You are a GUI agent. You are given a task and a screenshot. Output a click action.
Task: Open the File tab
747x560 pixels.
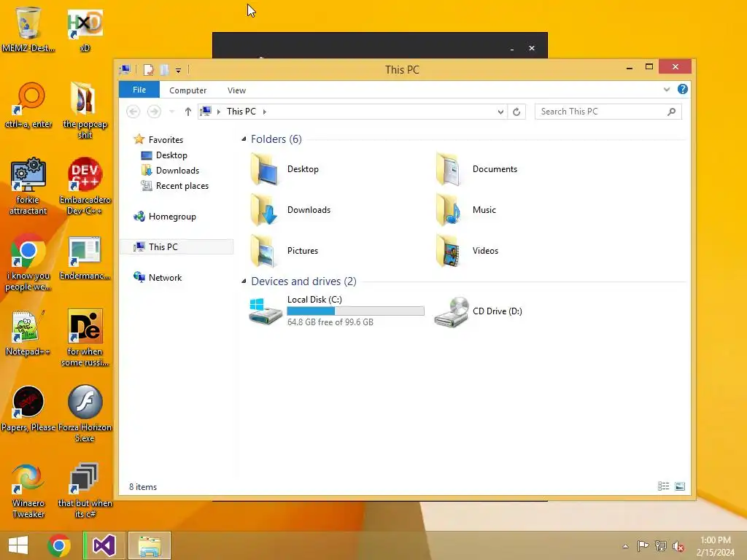(139, 90)
